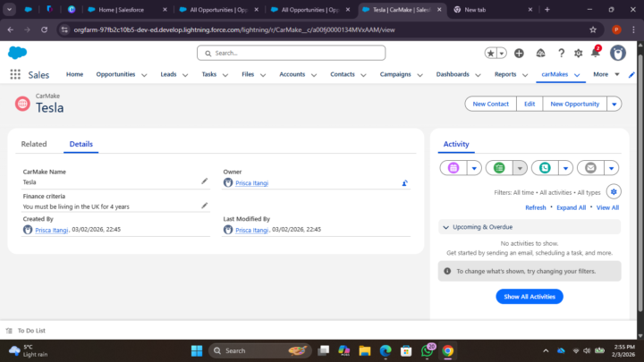Click the Salesforce Search field
644x362 pixels.
point(291,53)
